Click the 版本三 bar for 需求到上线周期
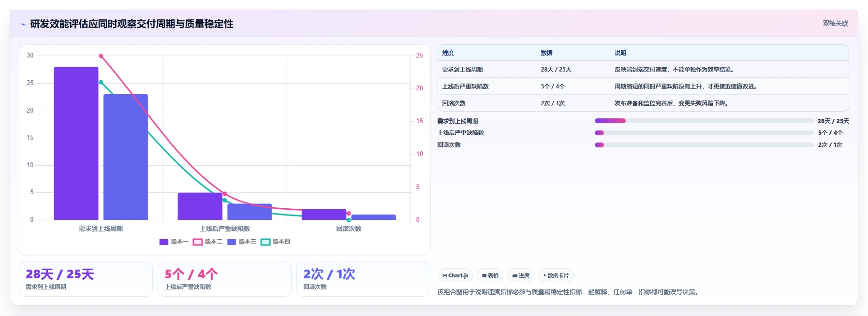This screenshot has height=316, width=868. (126, 157)
